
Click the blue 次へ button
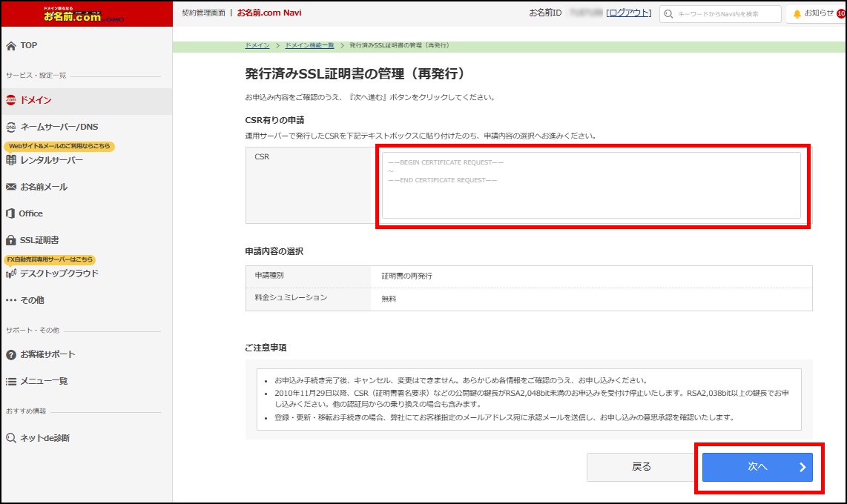point(757,468)
